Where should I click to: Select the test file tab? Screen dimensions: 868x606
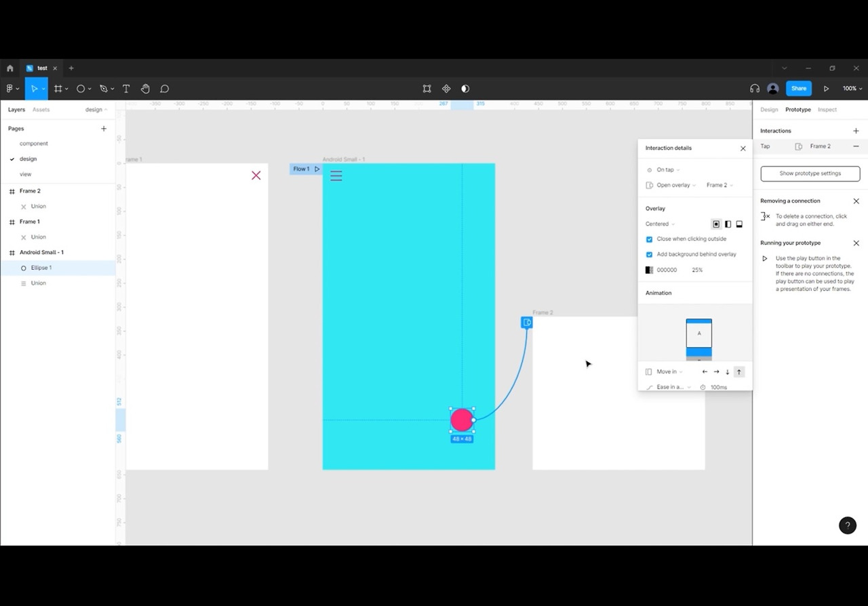[42, 68]
